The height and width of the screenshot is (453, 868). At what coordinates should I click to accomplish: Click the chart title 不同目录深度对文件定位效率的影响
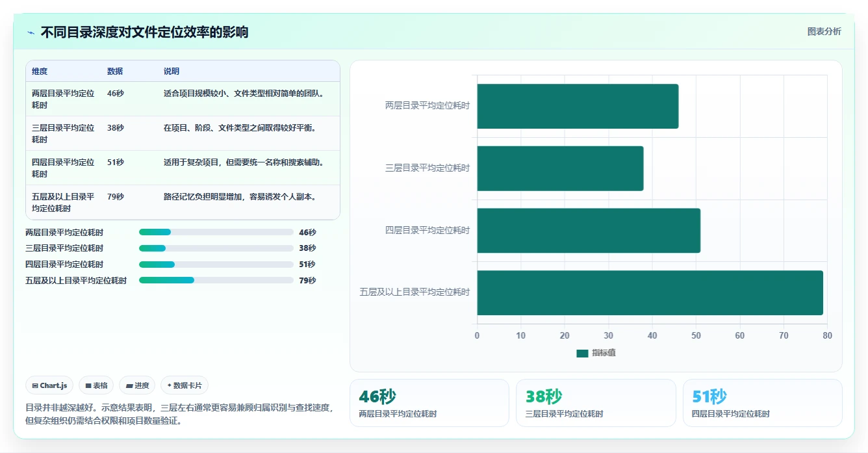tap(144, 32)
